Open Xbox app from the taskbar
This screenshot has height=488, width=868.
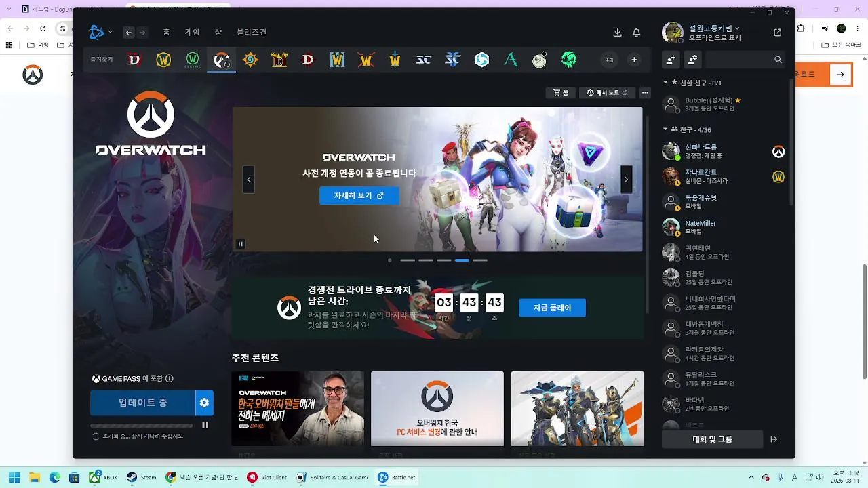pos(103,477)
